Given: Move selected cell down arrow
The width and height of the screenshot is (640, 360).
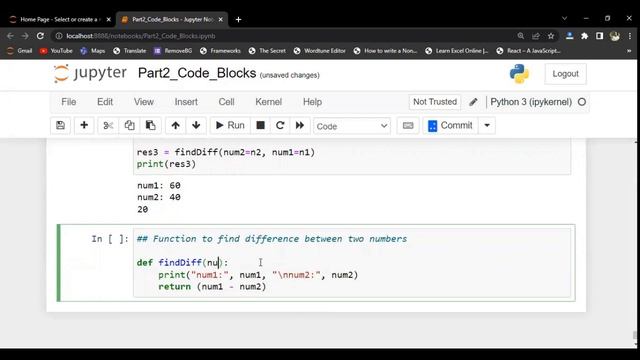Looking at the screenshot, I should click(x=196, y=125).
